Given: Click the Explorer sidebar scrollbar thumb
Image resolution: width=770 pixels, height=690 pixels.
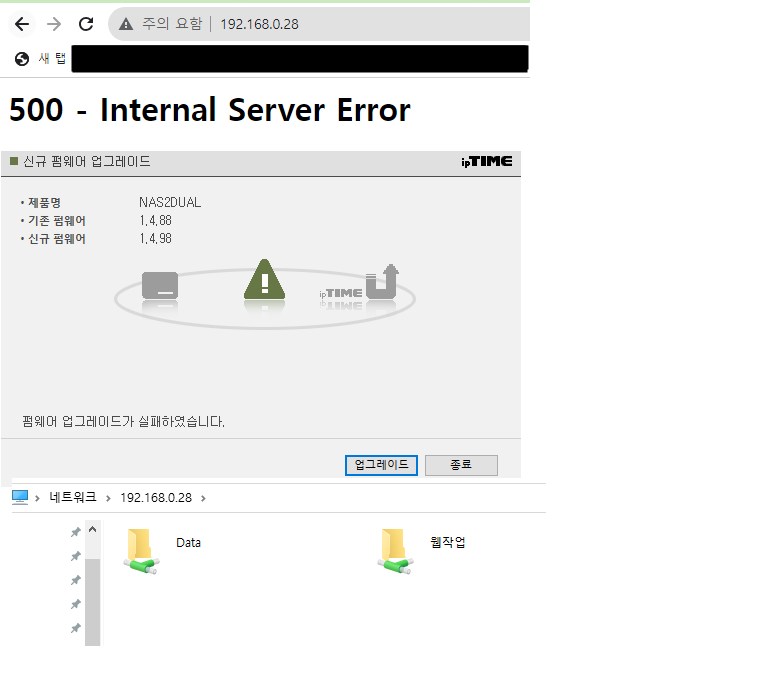Looking at the screenshot, I should pyautogui.click(x=92, y=602).
